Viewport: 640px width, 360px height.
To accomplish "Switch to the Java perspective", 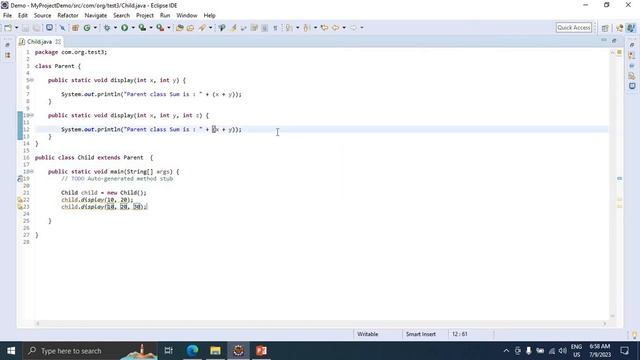I will coord(631,28).
